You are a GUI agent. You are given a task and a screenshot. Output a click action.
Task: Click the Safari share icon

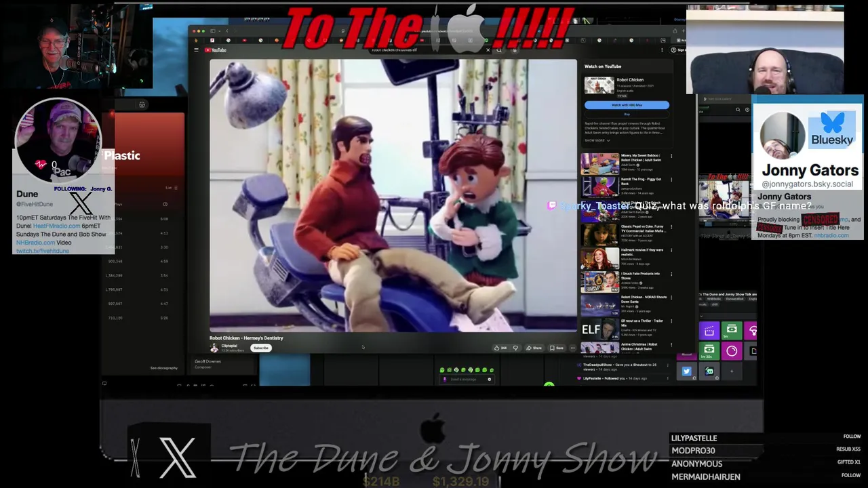pos(675,30)
